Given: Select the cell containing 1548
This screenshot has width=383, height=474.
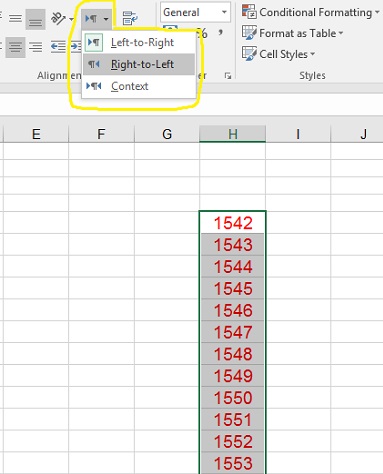Looking at the screenshot, I should 233,354.
